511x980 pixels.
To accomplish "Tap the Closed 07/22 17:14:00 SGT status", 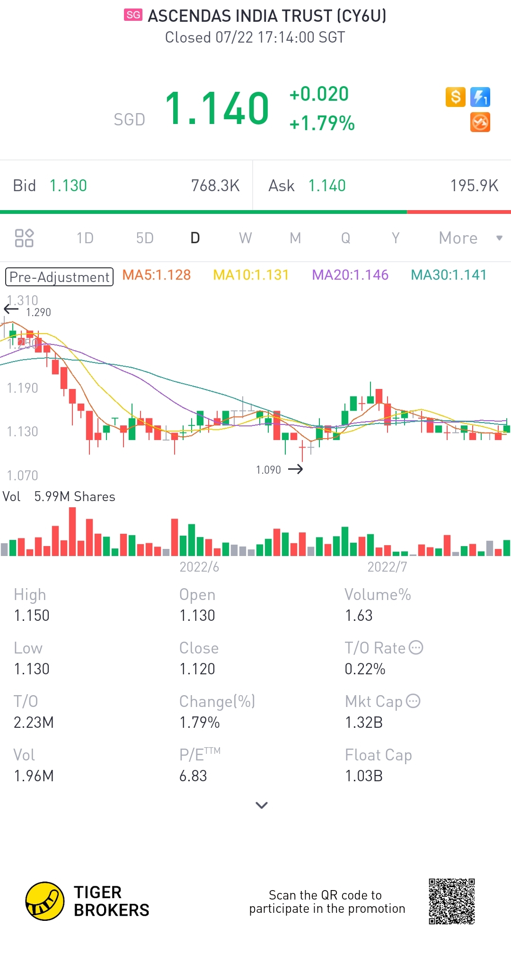I will (255, 37).
